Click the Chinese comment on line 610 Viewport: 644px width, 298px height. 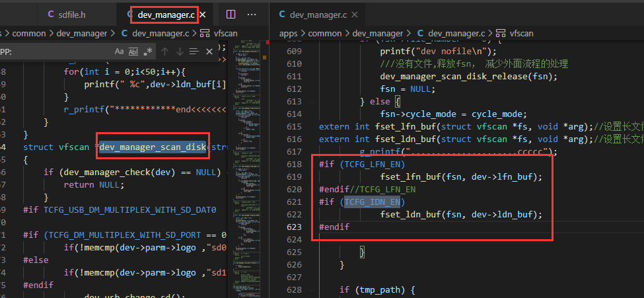(474, 63)
